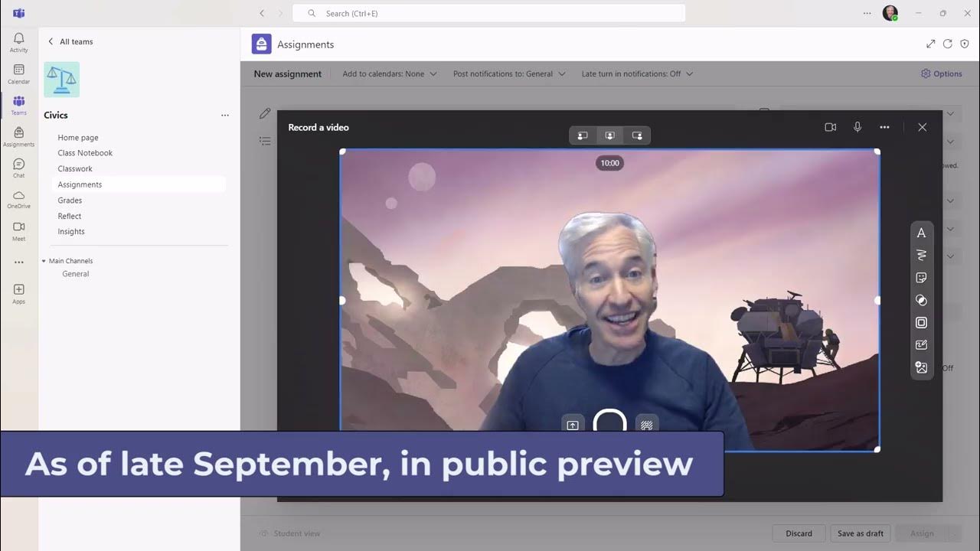Screen dimensions: 980x551
Task: Open the Civics Home page
Action: [x=78, y=138]
